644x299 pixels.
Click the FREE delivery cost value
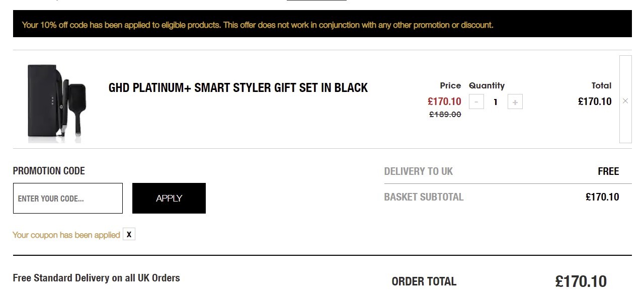click(x=608, y=171)
